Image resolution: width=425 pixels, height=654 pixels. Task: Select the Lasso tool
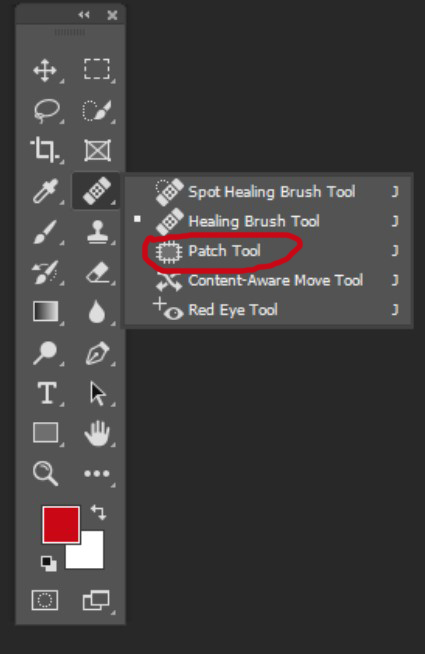point(46,111)
